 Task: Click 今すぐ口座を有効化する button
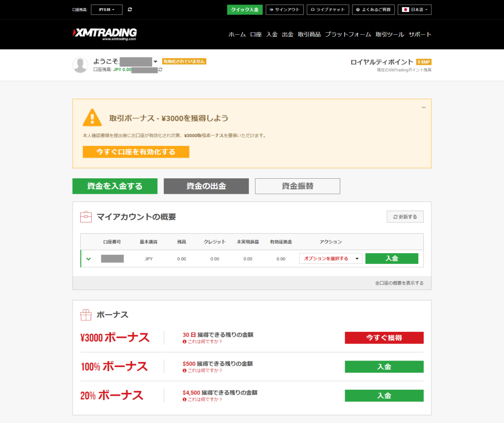click(136, 152)
